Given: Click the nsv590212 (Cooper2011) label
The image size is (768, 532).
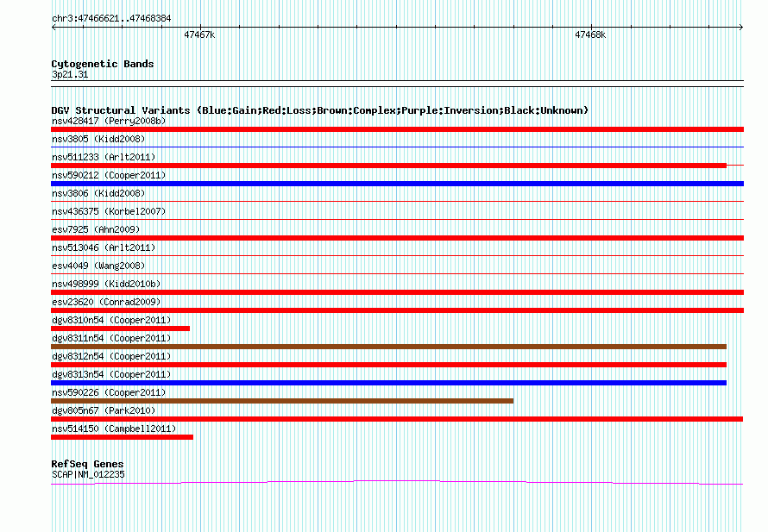Looking at the screenshot, I should (109, 175).
